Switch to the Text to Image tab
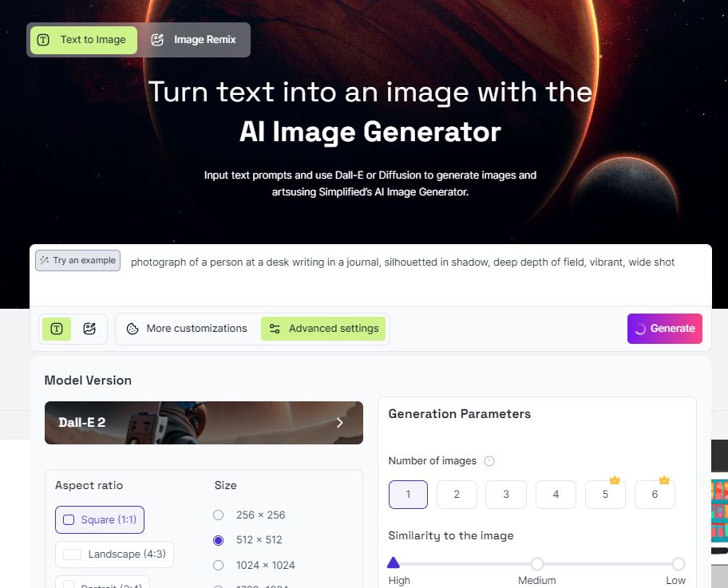 [x=84, y=40]
